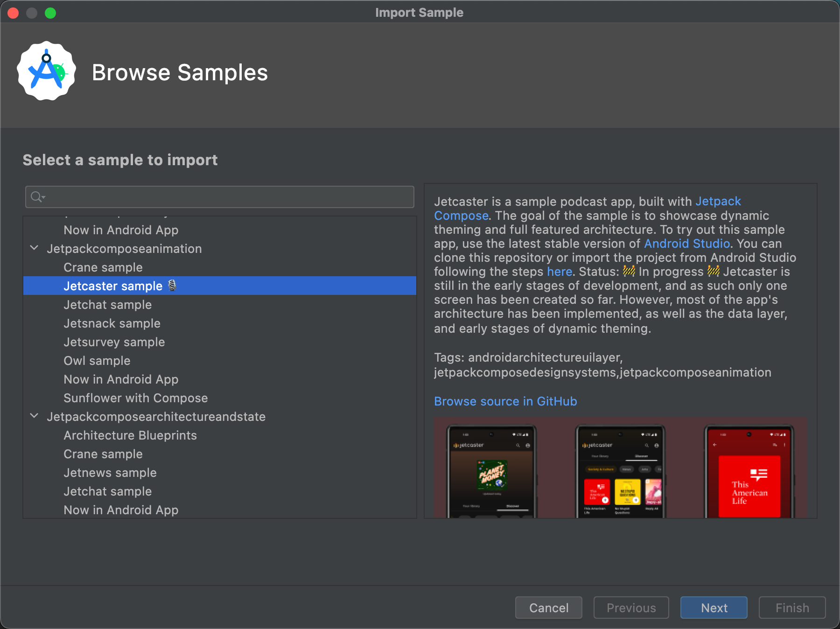
Task: Select Architecture Blueprints
Action: pyautogui.click(x=130, y=435)
